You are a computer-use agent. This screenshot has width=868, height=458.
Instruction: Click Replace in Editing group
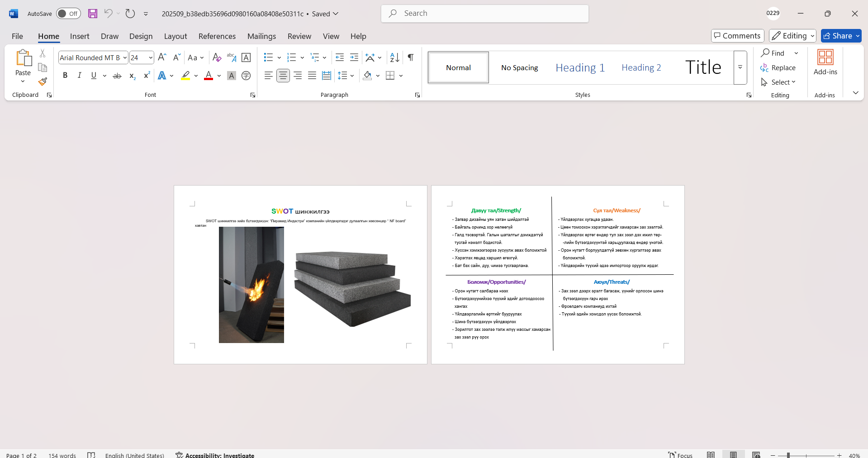click(x=778, y=67)
